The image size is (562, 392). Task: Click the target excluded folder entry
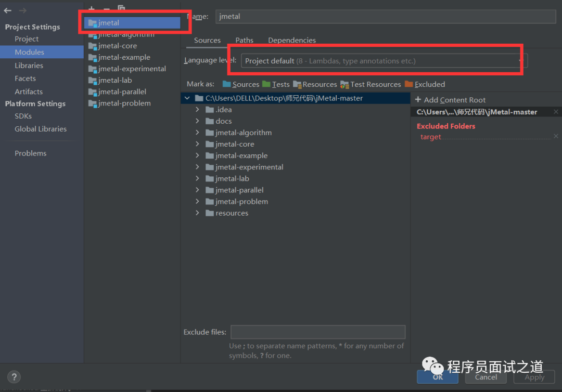[x=430, y=137]
